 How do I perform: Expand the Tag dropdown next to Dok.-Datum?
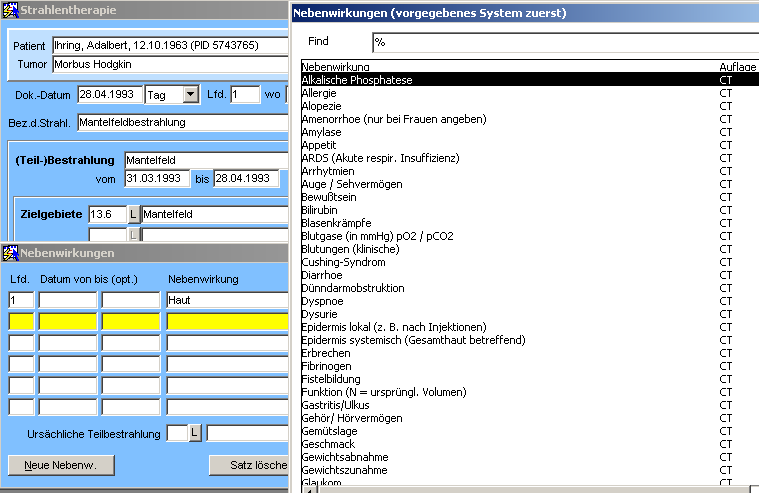[190, 95]
